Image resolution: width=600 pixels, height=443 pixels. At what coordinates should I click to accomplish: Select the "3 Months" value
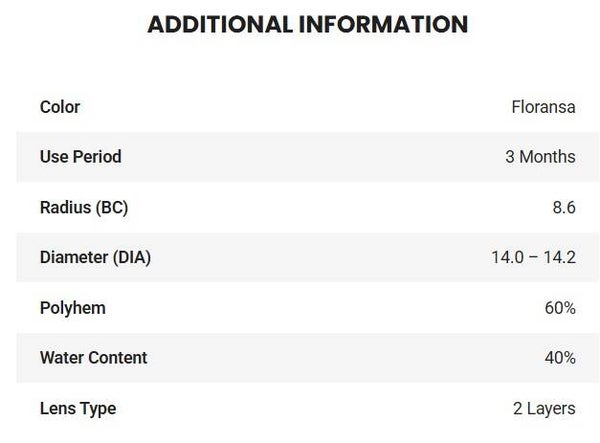(541, 157)
